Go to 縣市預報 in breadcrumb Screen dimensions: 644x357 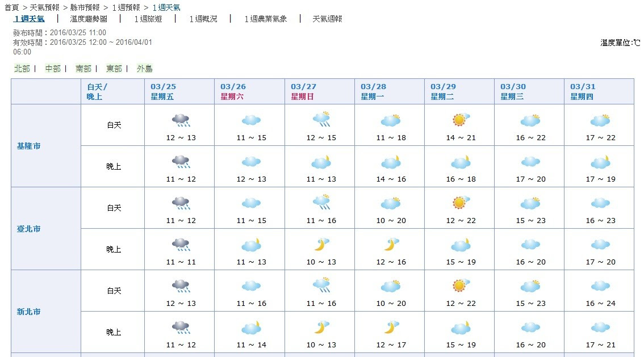coord(85,8)
